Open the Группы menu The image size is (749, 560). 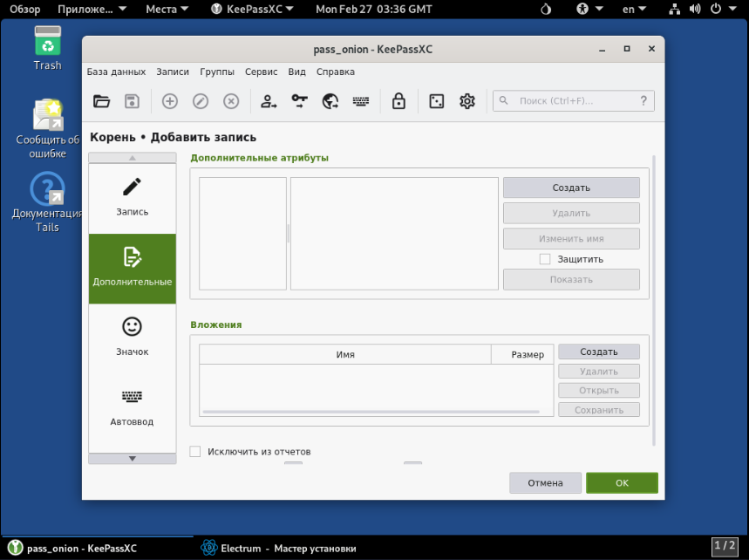216,72
